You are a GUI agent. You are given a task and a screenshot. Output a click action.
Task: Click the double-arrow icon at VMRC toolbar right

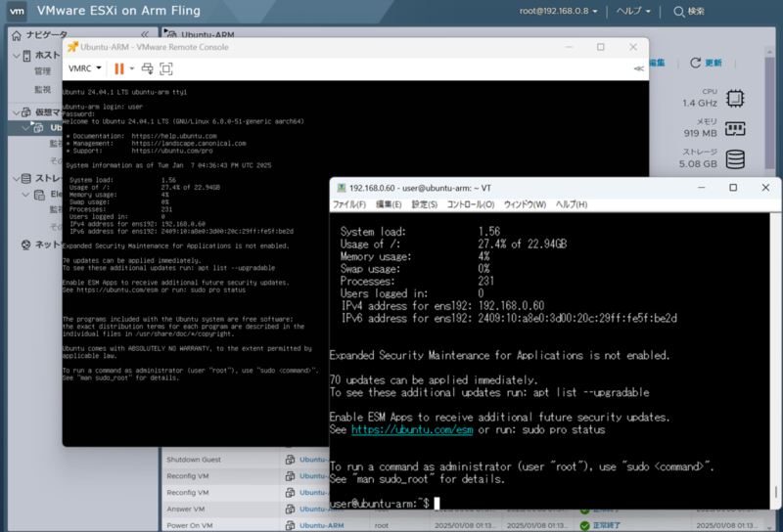(639, 68)
